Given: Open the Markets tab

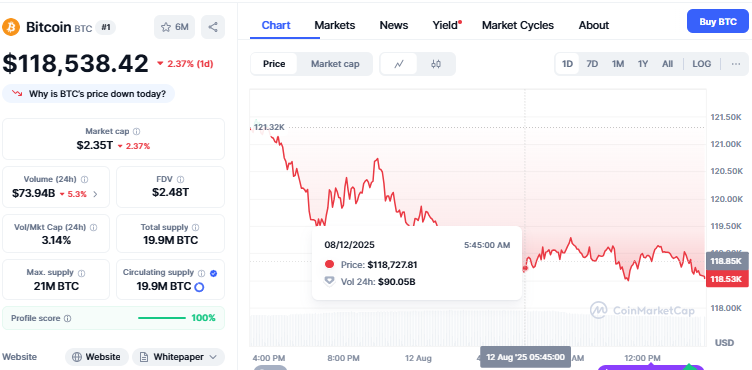Looking at the screenshot, I should 335,25.
